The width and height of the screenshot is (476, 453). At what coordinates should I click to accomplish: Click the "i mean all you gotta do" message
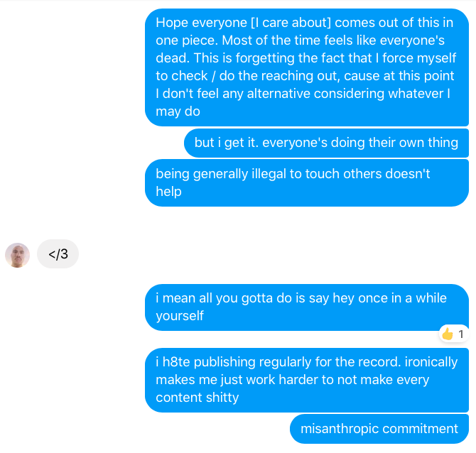click(x=306, y=307)
